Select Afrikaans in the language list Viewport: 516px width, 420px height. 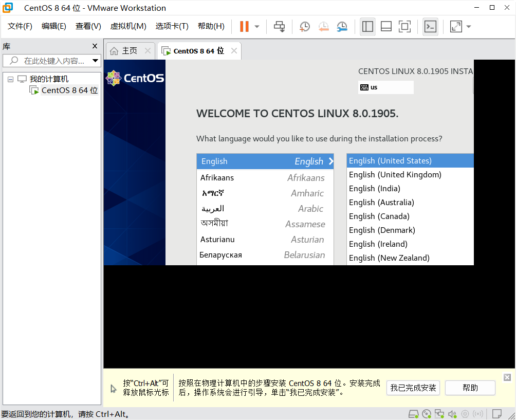[x=265, y=178]
